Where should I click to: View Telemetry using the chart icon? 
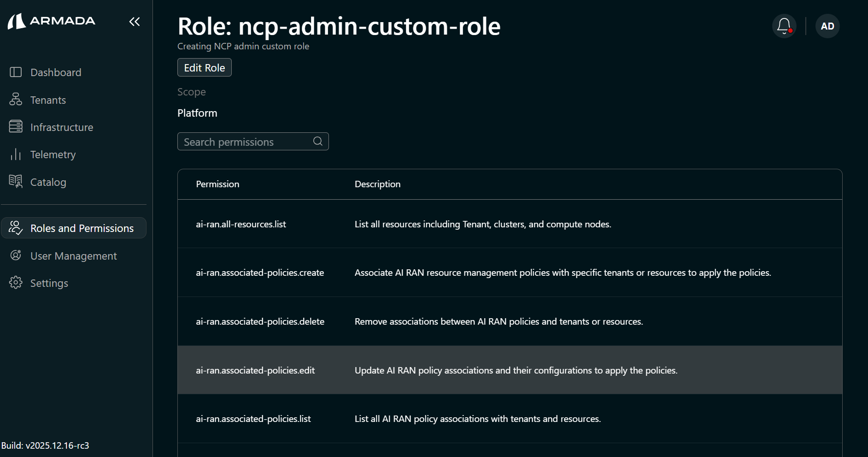[16, 154]
